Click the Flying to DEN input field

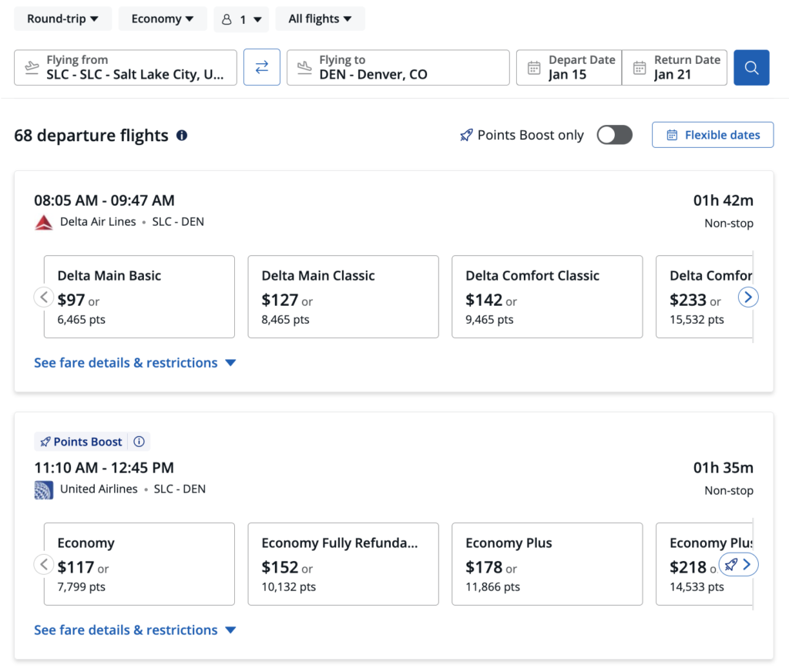click(x=398, y=67)
